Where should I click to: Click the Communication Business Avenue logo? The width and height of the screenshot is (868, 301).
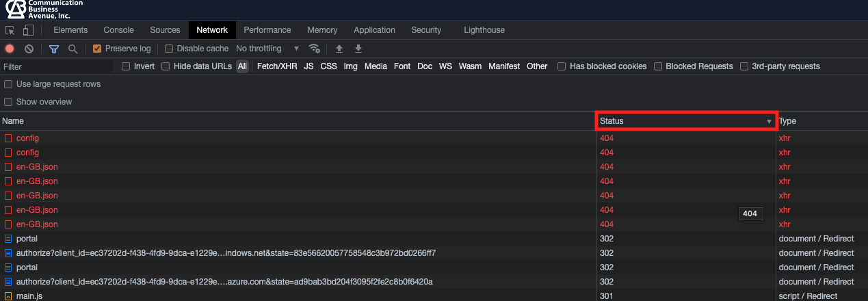[x=44, y=9]
